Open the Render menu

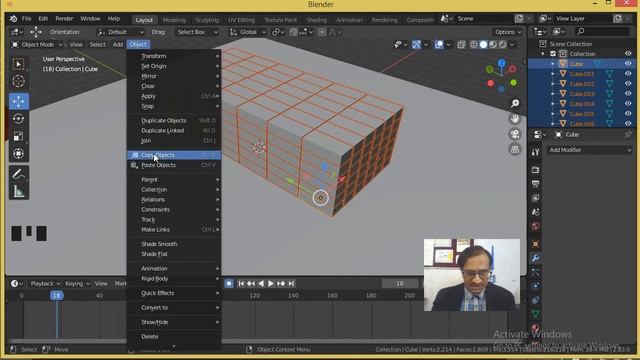coord(64,19)
